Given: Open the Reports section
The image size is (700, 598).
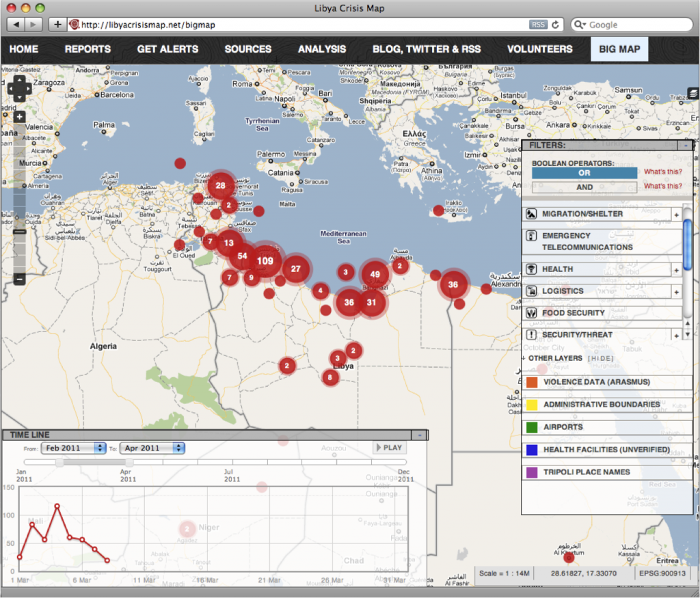Looking at the screenshot, I should (x=88, y=49).
